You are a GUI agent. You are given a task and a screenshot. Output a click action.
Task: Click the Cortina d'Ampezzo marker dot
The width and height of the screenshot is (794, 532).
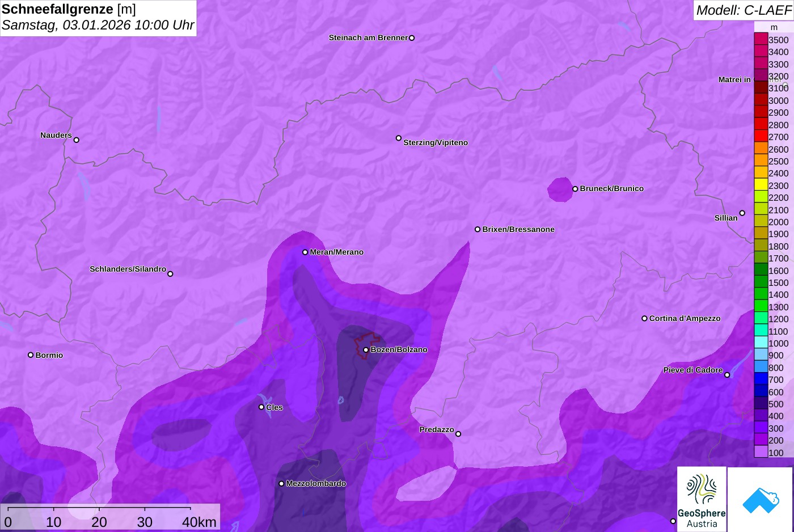[644, 318]
